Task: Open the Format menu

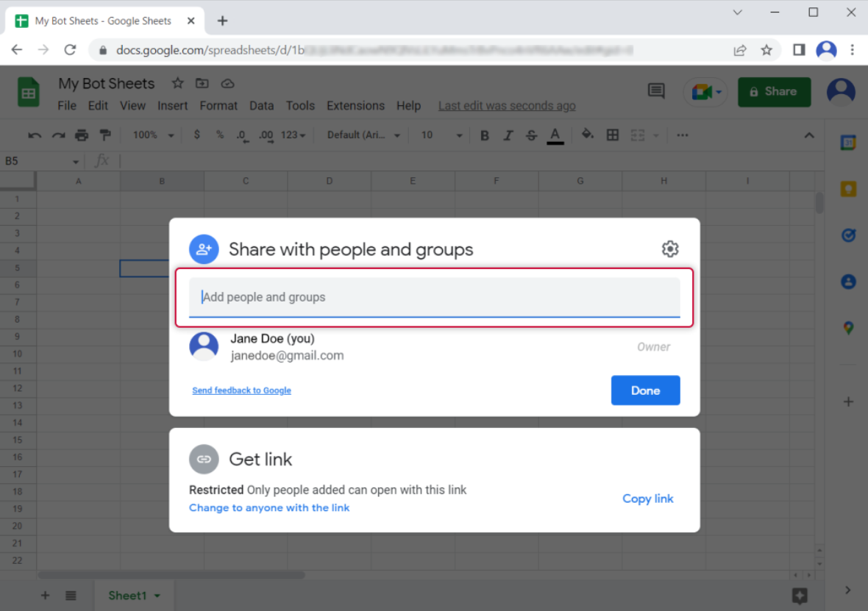Action: click(x=218, y=106)
